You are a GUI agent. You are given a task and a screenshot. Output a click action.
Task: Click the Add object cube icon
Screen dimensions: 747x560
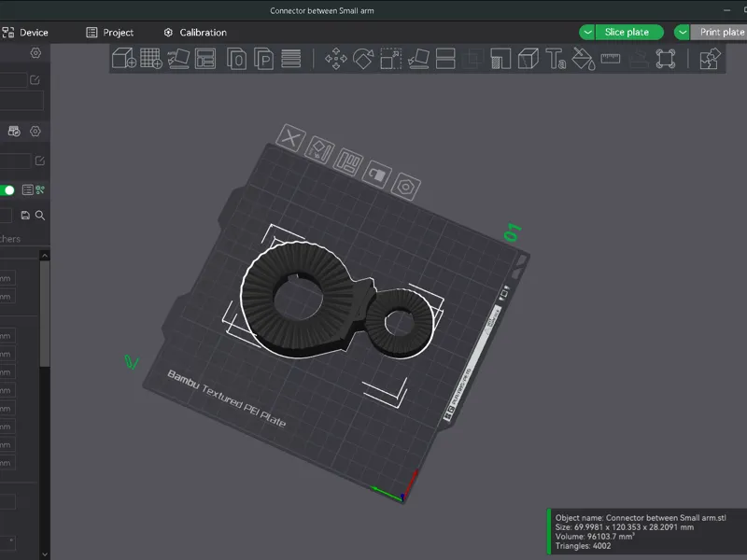tap(124, 59)
